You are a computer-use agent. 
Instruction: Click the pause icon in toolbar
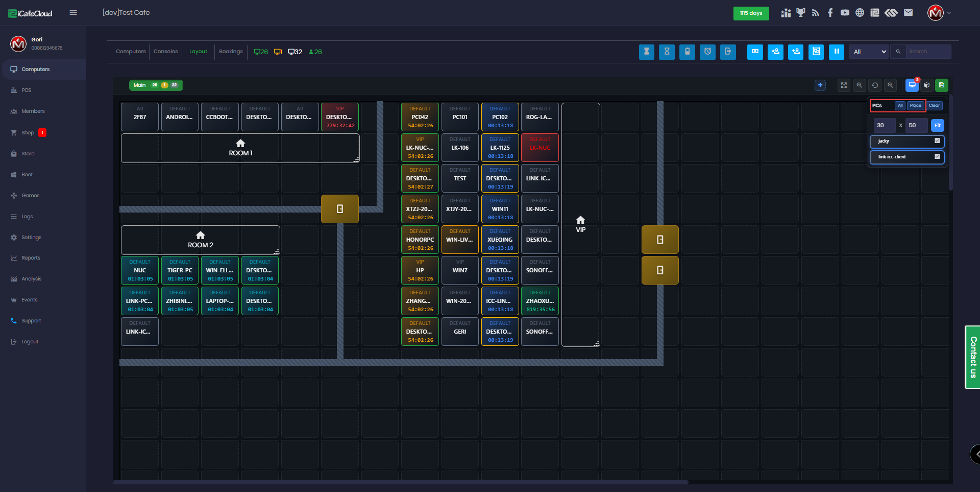click(x=836, y=52)
